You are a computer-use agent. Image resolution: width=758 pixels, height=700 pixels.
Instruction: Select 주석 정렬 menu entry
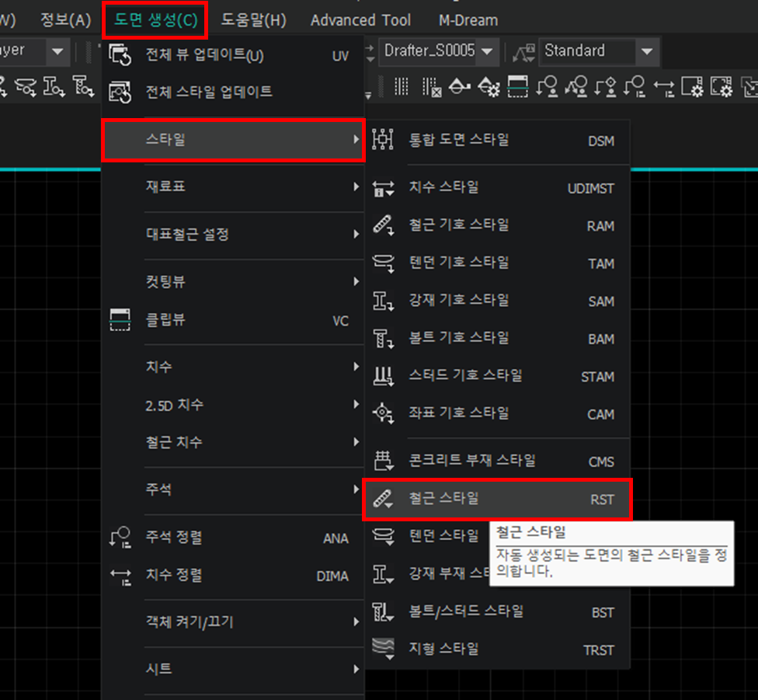(233, 538)
